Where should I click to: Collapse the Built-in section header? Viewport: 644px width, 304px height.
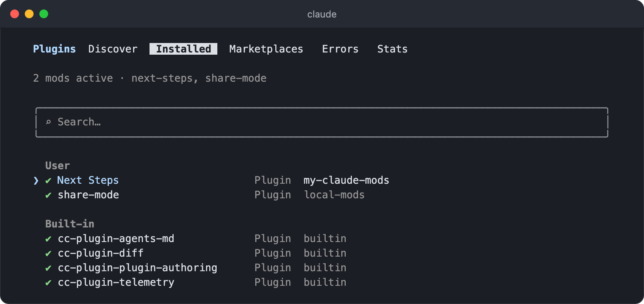click(x=70, y=224)
